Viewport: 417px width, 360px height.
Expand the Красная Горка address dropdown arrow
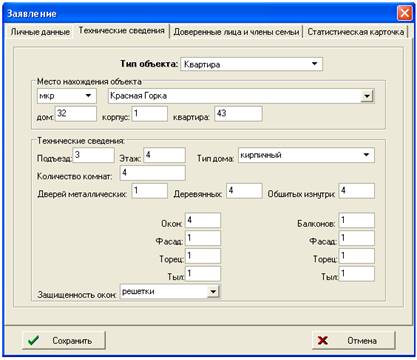367,96
